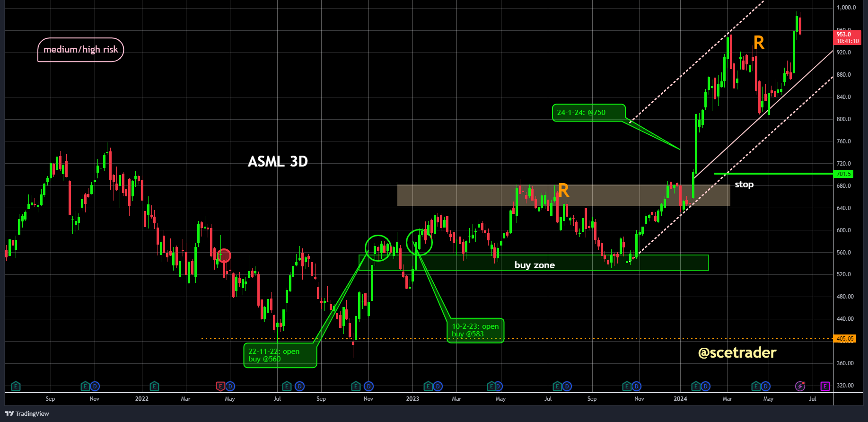Image resolution: width=868 pixels, height=422 pixels.
Task: Click the 800.0 price axis label
Action: click(844, 119)
